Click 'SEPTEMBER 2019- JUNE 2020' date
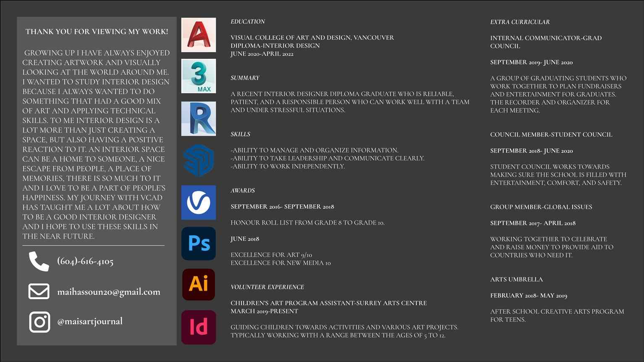Screen dimensions: 644x362 click(x=531, y=62)
